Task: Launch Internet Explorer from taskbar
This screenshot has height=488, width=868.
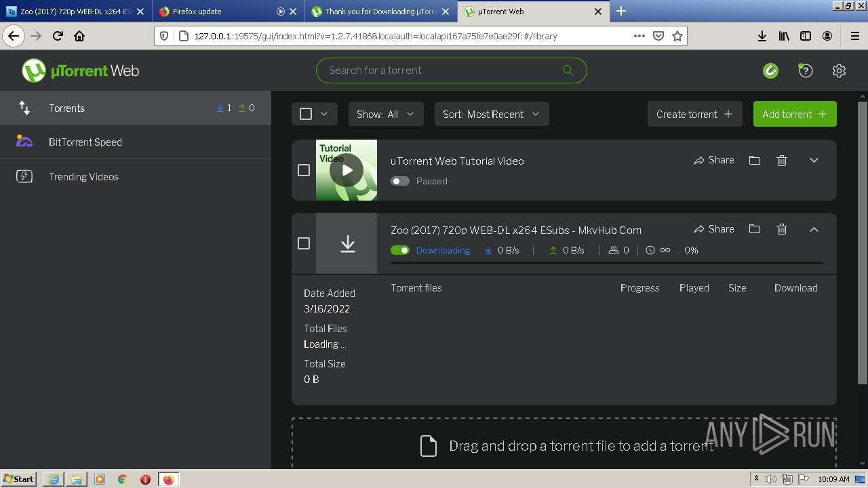Action: click(x=54, y=479)
